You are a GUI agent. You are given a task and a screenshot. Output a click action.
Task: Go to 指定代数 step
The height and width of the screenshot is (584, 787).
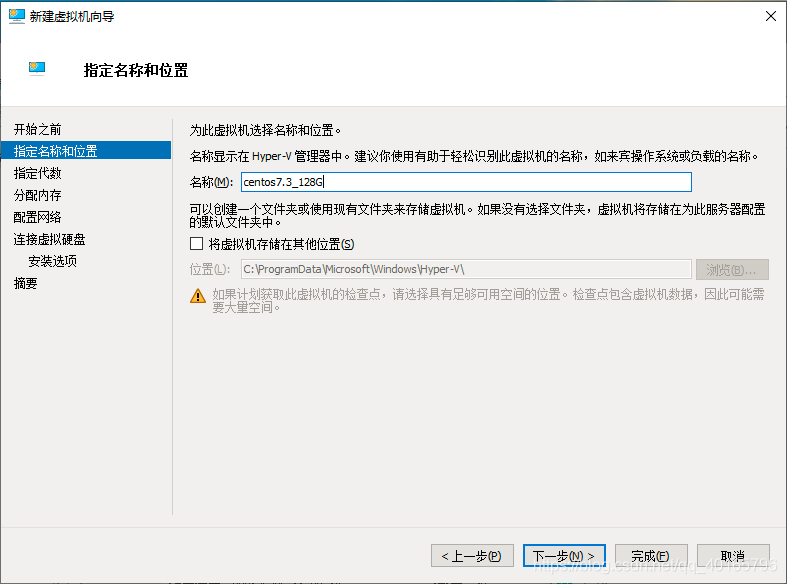[38, 173]
